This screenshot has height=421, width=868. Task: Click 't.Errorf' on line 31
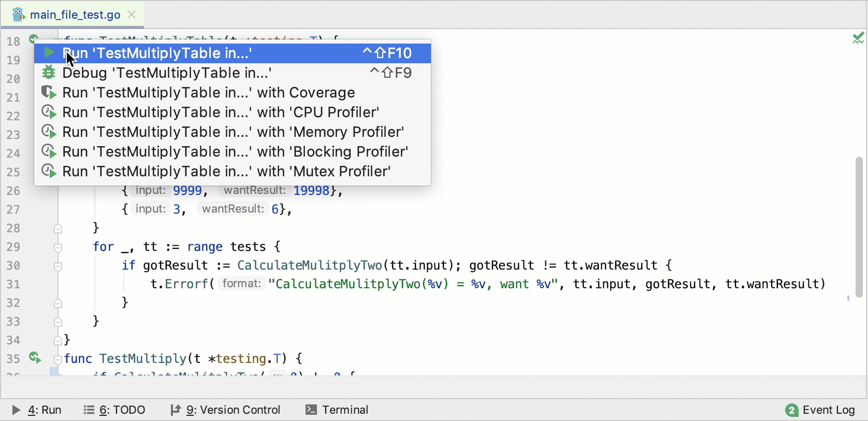pyautogui.click(x=179, y=284)
